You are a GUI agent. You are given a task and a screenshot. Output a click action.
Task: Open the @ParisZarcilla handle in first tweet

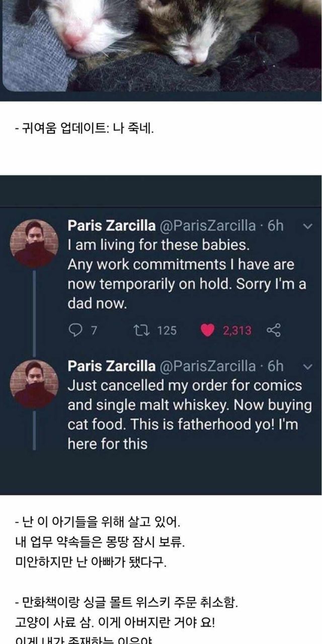pyautogui.click(x=207, y=226)
